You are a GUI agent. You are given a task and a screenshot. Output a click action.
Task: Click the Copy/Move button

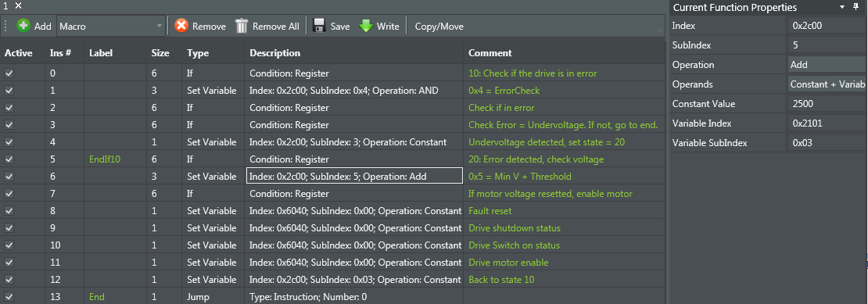(x=439, y=26)
